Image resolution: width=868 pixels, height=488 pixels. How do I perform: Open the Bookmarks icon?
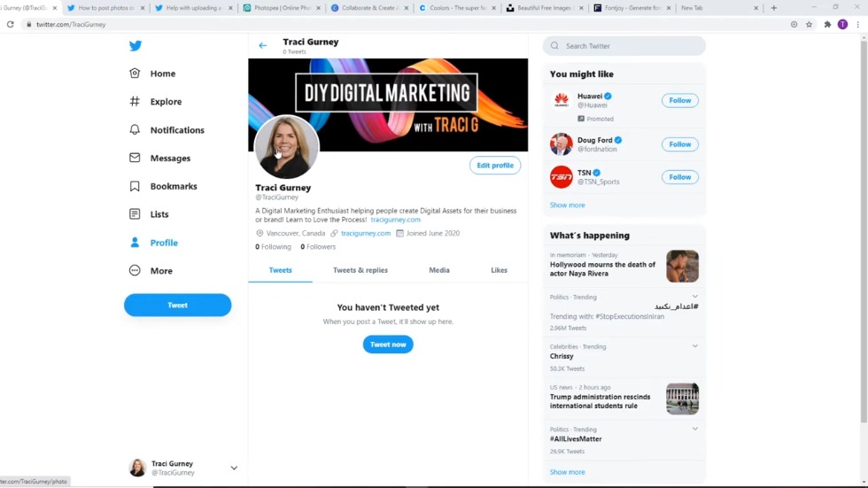(x=135, y=186)
